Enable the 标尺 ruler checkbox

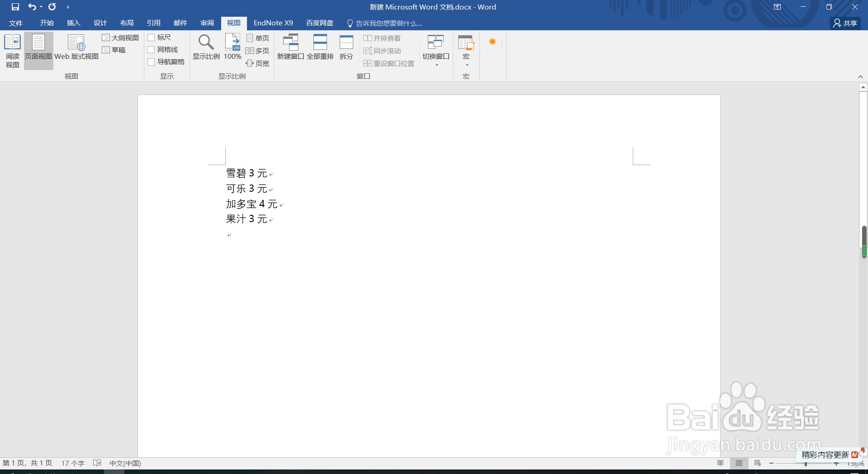tap(152, 37)
